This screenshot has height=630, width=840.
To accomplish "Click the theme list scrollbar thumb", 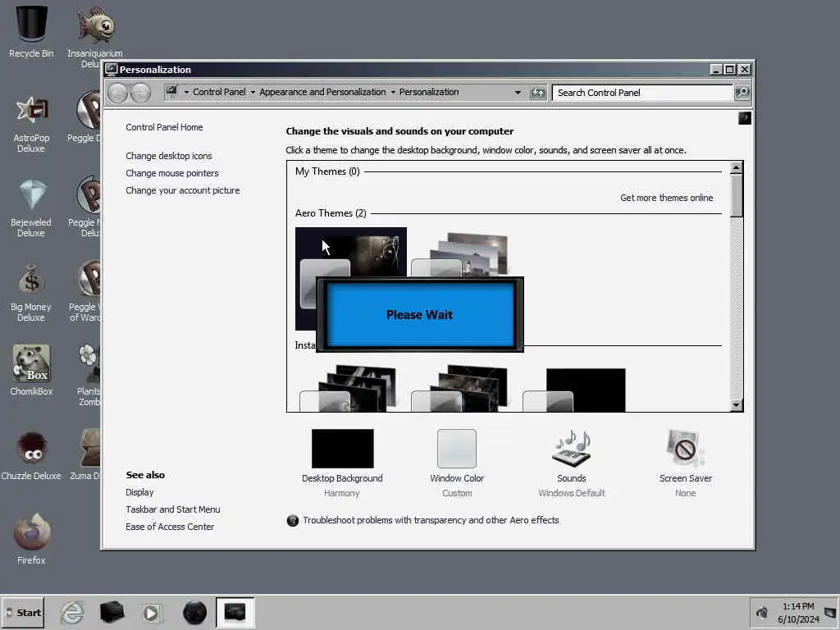I will (736, 195).
